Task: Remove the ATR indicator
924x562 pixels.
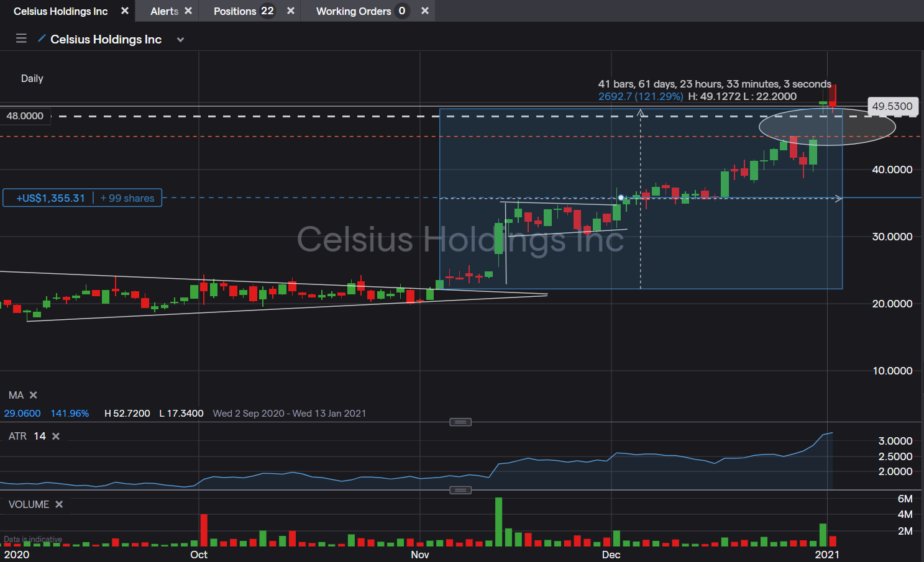Action: [x=56, y=436]
